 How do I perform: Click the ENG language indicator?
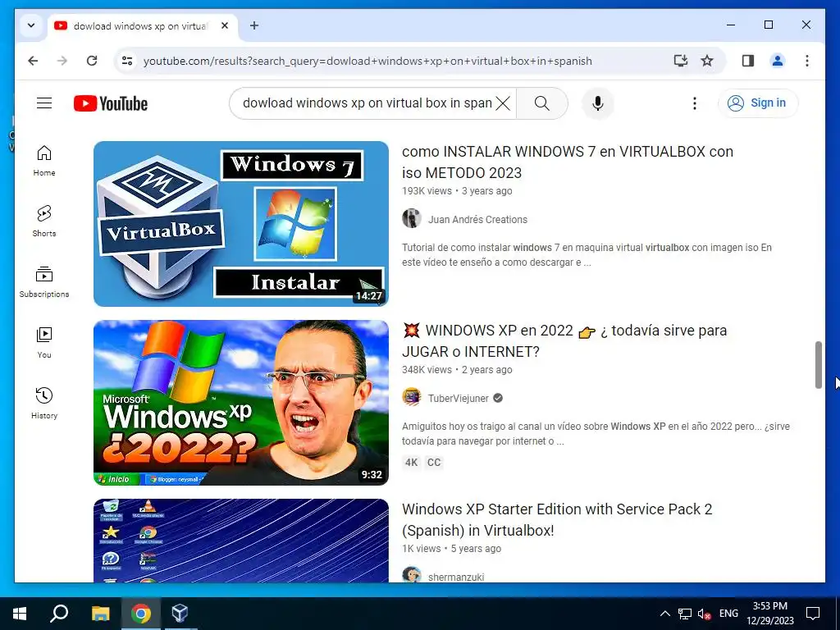click(728, 614)
